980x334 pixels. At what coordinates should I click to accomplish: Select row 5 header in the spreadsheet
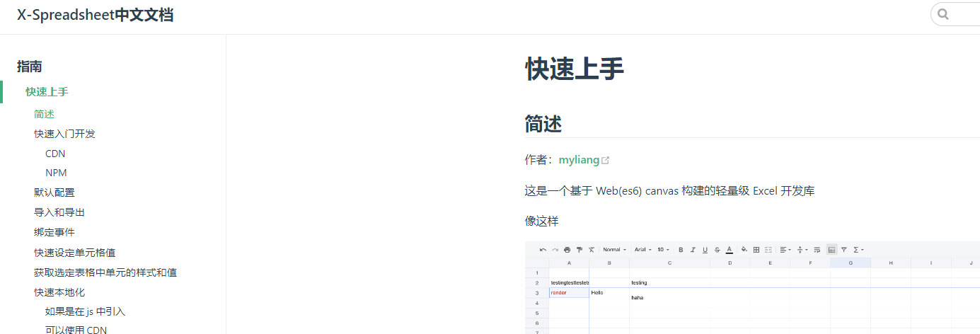click(537, 313)
